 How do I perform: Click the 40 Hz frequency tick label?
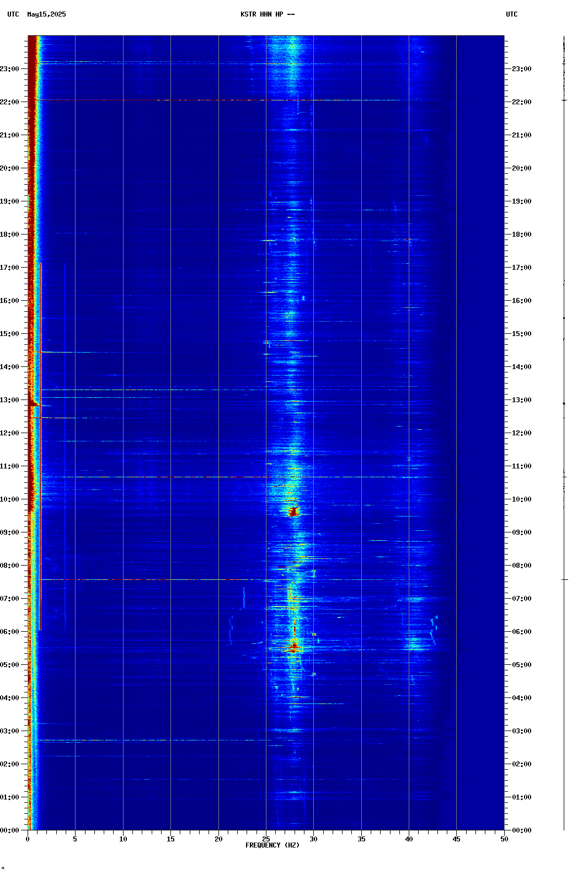409,839
